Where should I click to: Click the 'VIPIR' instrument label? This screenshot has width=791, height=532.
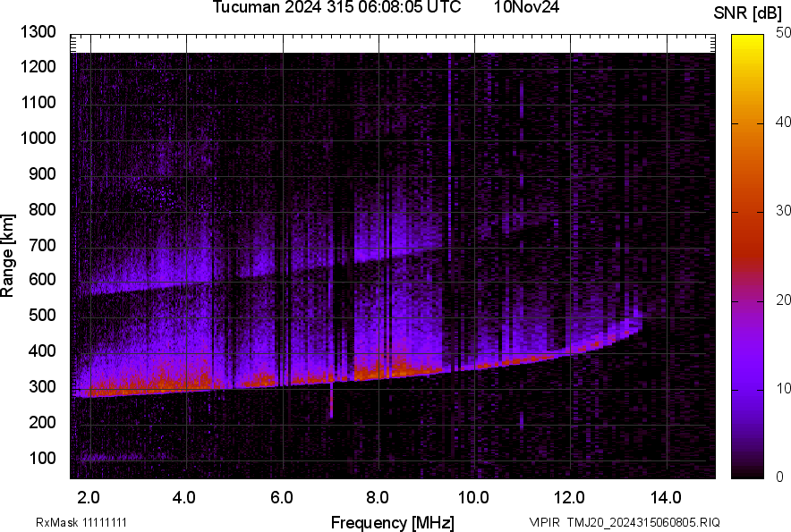point(543,522)
